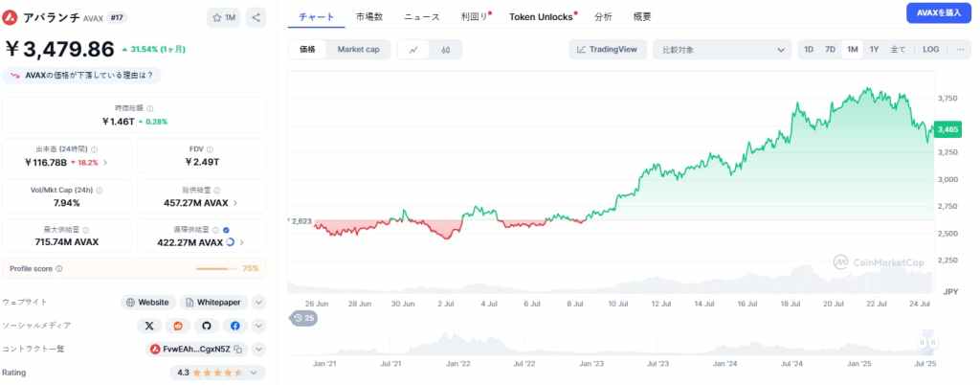Click arrow next to ¥116.78B volume
The image size is (980, 385).
pos(105,163)
